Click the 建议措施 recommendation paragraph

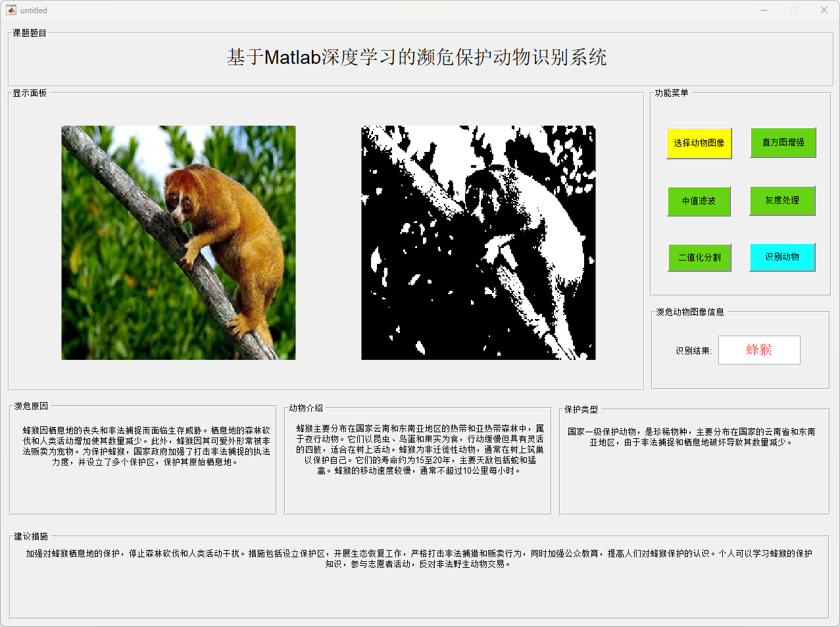(x=419, y=559)
